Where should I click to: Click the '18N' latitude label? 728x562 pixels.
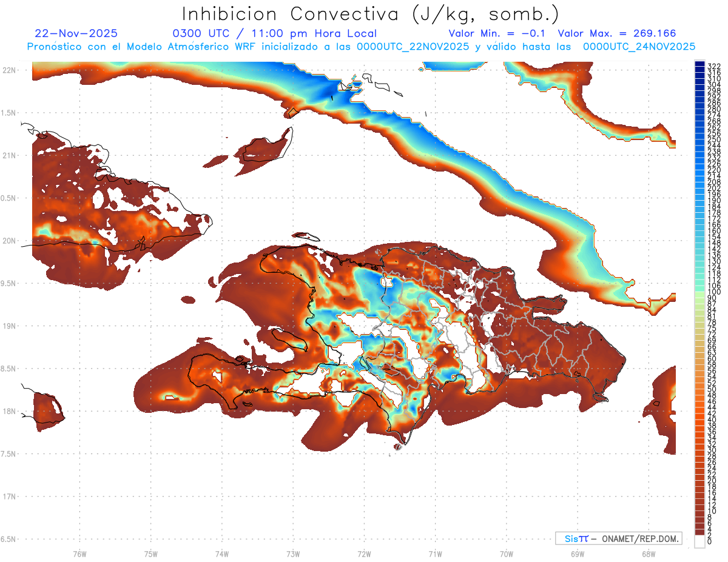pyautogui.click(x=8, y=411)
